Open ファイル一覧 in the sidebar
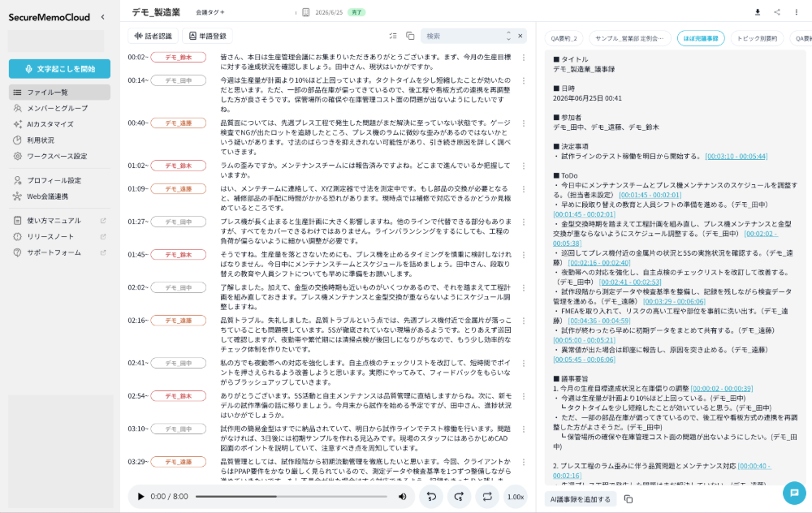 59,93
